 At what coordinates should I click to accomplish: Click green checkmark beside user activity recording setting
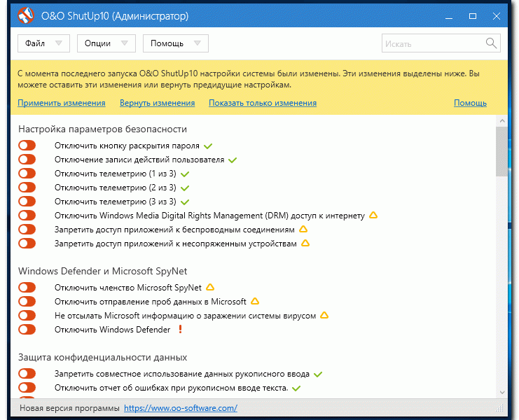pos(233,160)
